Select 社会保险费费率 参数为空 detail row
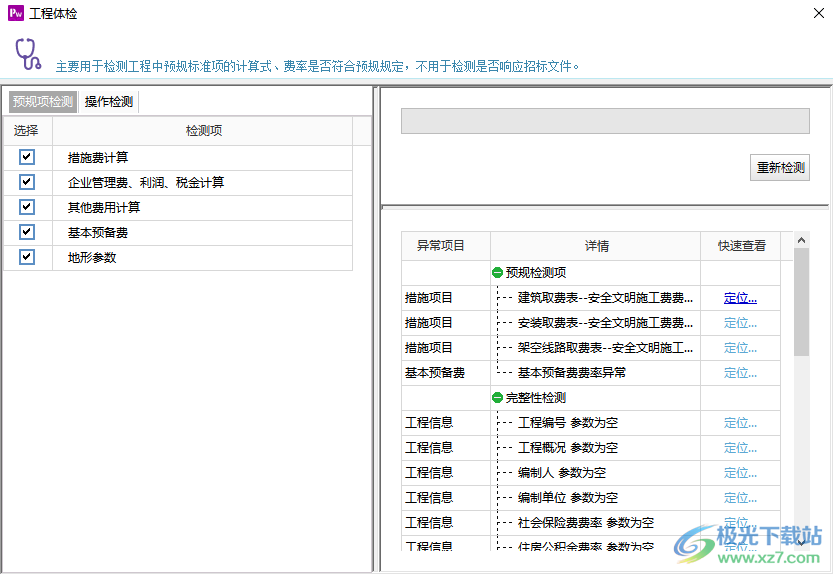The height and width of the screenshot is (574, 833). 586,523
